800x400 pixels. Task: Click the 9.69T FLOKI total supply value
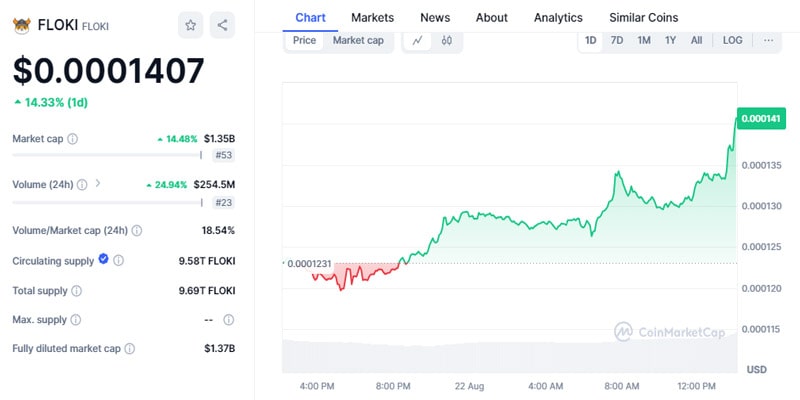pos(207,291)
